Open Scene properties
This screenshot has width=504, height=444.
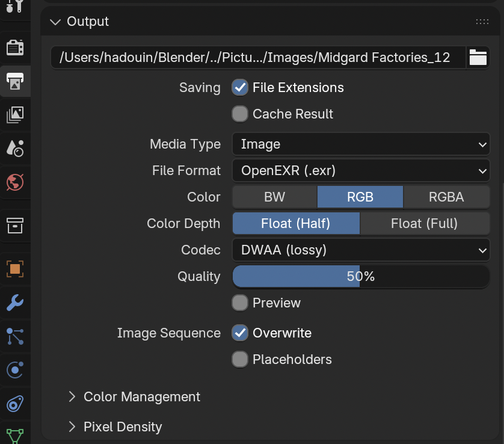click(x=15, y=149)
